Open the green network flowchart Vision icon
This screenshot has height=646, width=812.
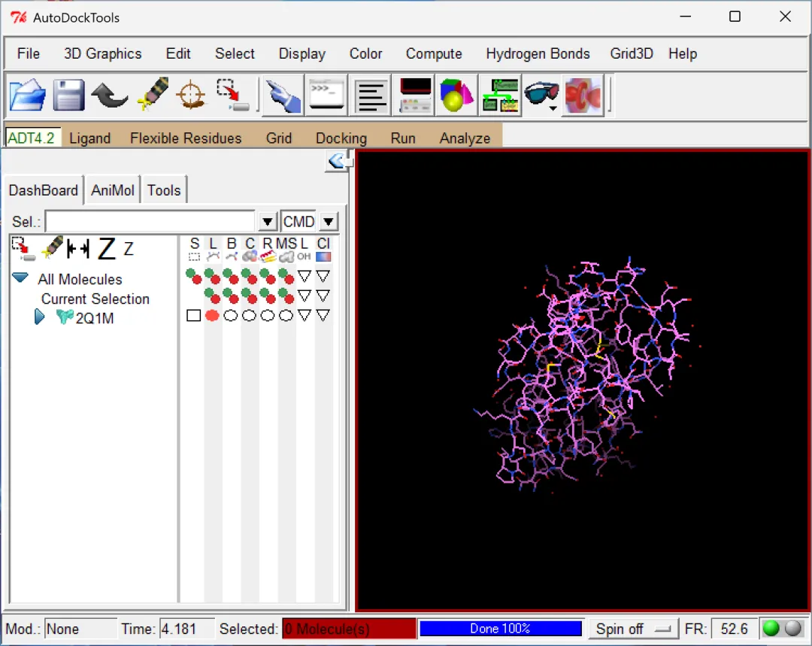click(500, 96)
